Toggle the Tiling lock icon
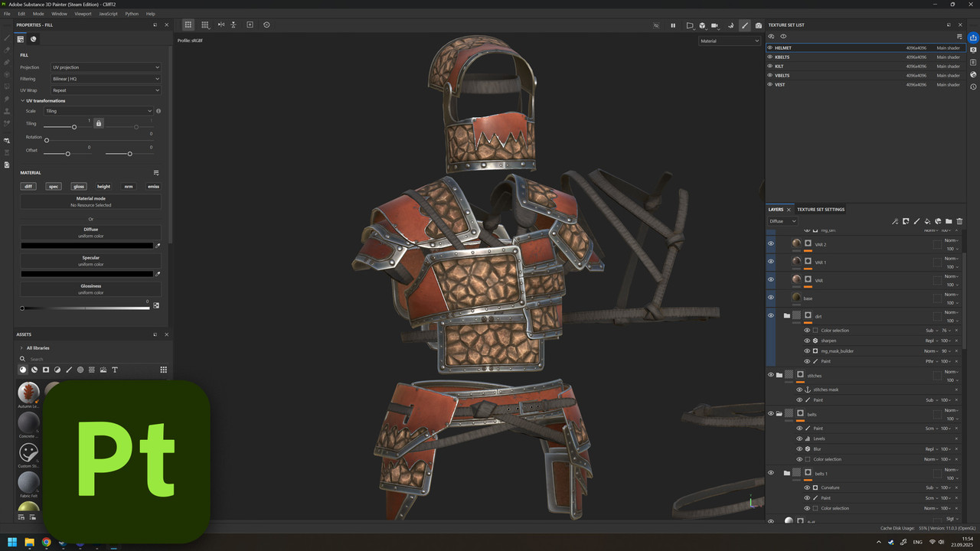The image size is (980, 551). tap(98, 123)
